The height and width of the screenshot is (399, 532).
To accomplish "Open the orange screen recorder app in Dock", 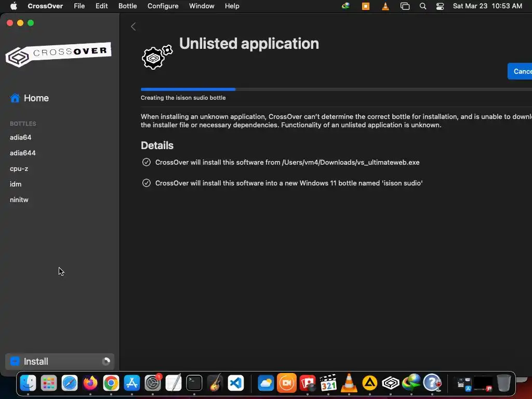I will click(x=287, y=383).
